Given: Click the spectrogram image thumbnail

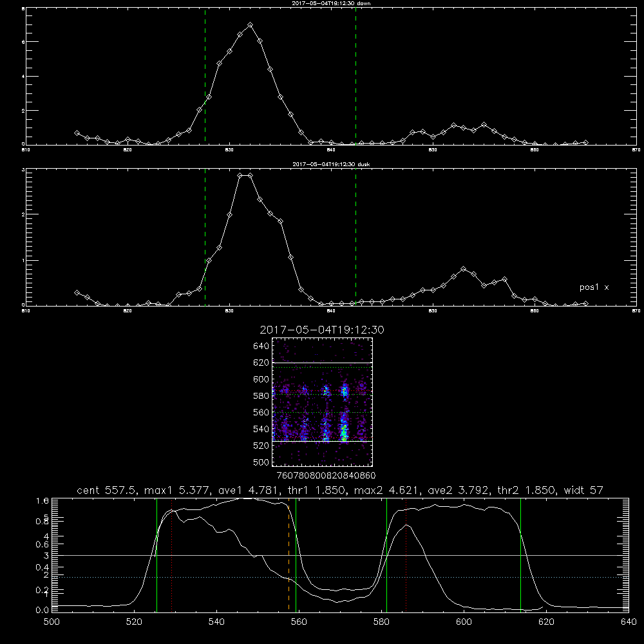Looking at the screenshot, I should (323, 402).
